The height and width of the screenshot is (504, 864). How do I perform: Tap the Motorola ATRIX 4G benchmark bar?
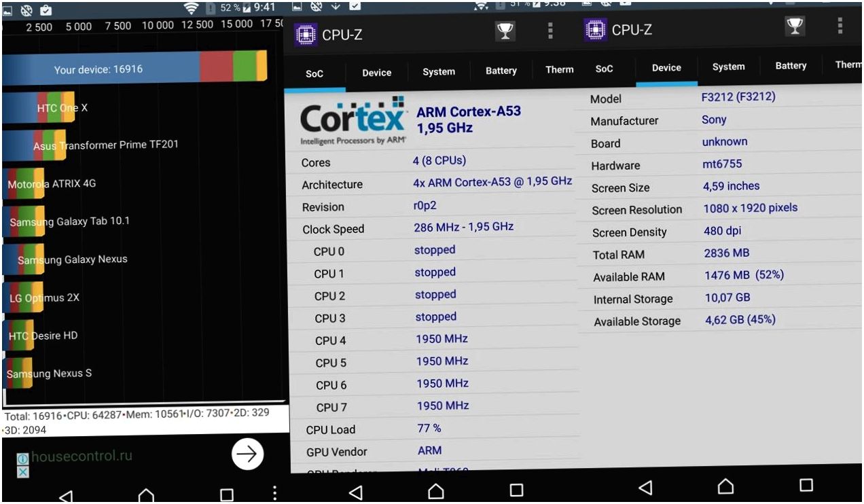coord(24,183)
